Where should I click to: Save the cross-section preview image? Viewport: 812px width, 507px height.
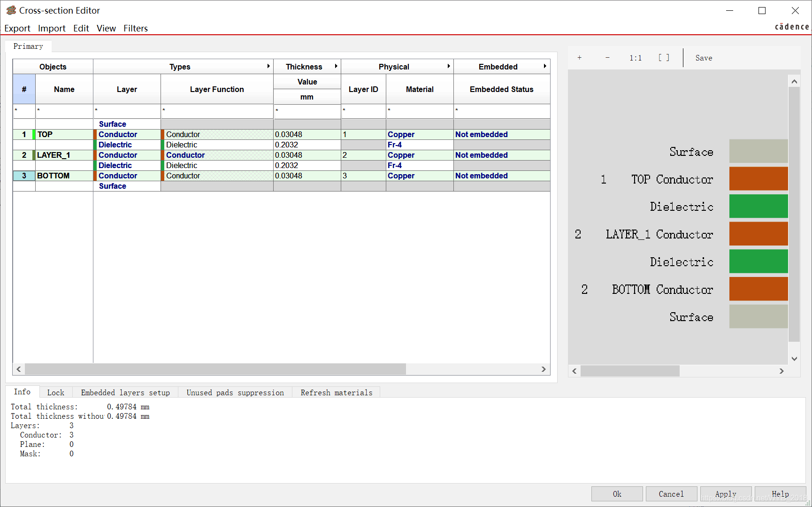coord(704,58)
